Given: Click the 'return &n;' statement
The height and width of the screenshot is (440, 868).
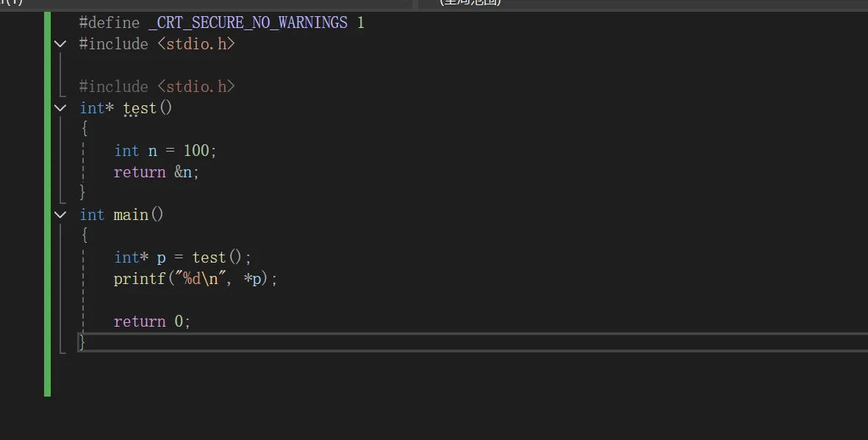Looking at the screenshot, I should coord(156,172).
